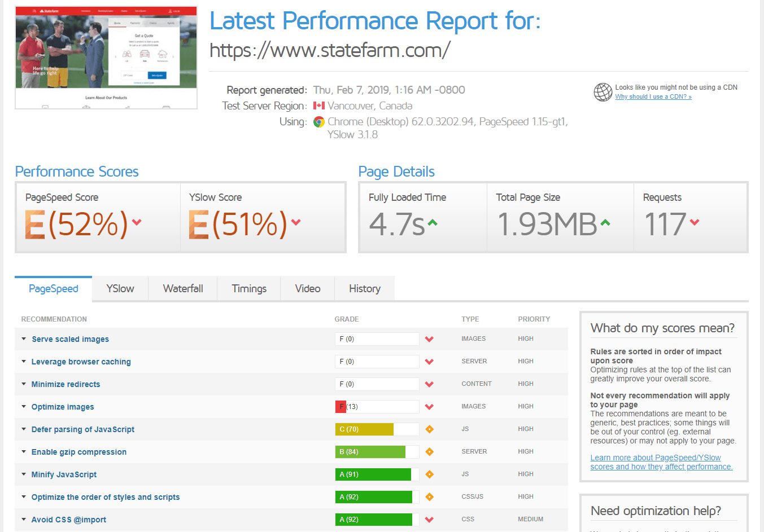Click red trend arrow for Minimize redirects

point(429,384)
